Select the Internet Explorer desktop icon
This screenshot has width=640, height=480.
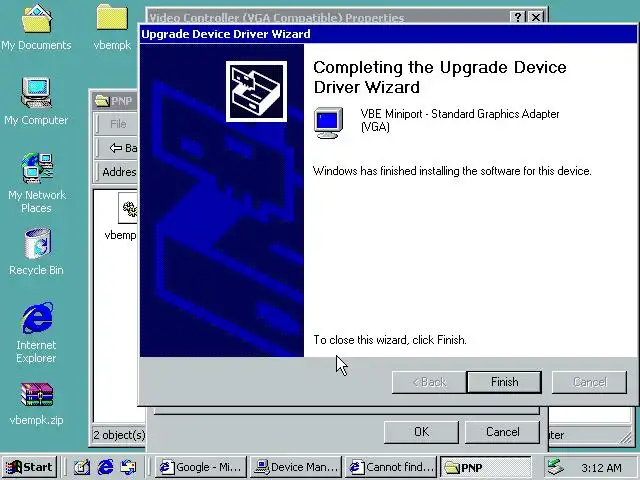coord(36,333)
